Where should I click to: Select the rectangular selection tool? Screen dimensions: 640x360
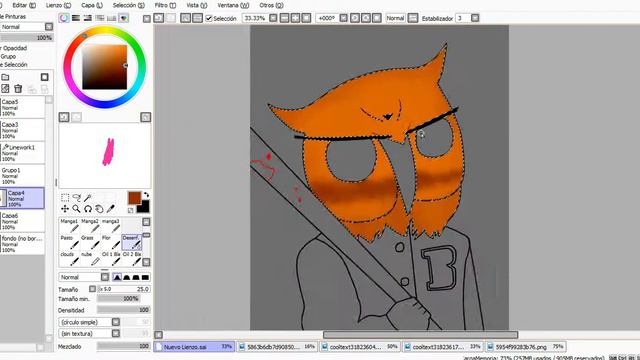[65, 198]
